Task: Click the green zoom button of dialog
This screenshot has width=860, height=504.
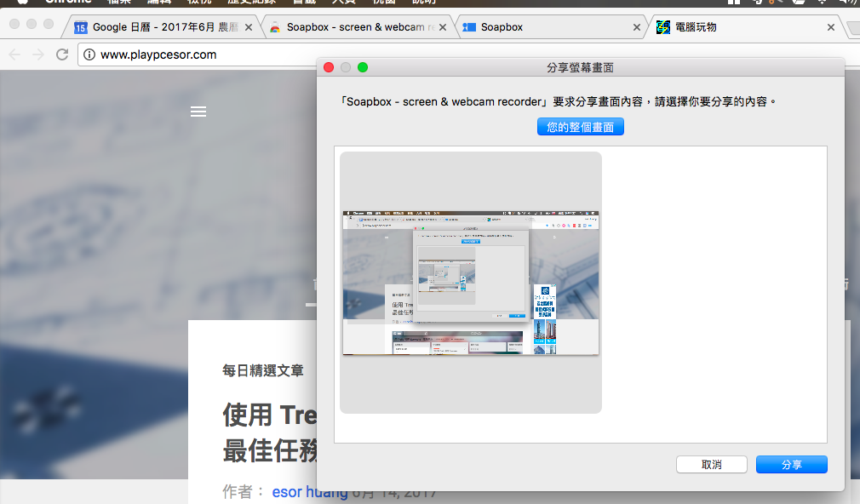Action: coord(363,67)
